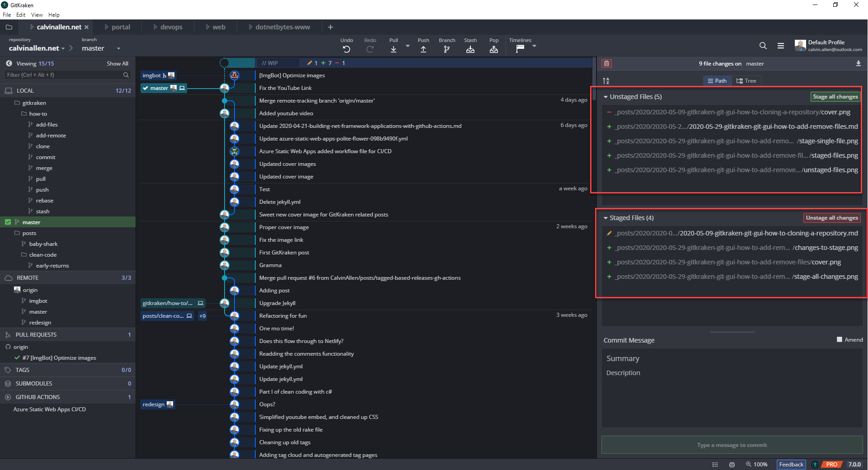Click the branch Filter input field
This screenshot has width=868, height=470.
[68, 75]
